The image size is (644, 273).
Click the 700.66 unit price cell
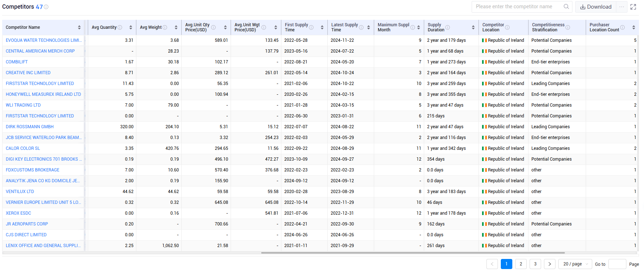tap(221, 224)
